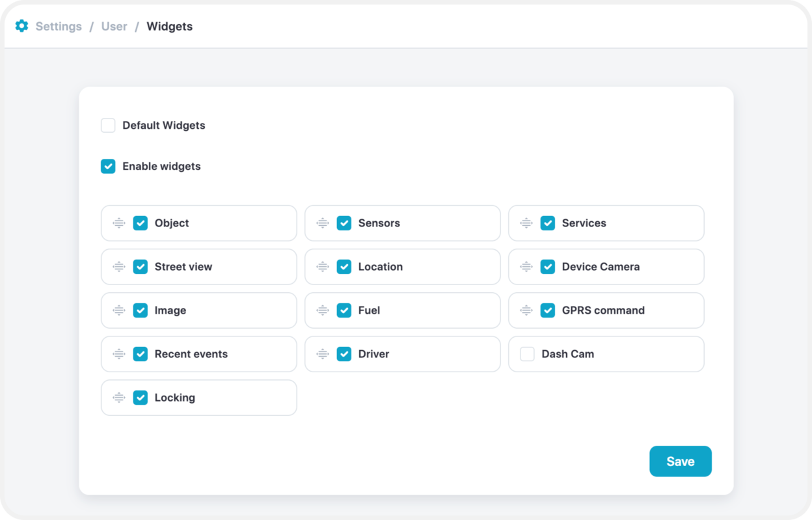Uncheck the Device Camera widget
Viewport: 812px width, 520px height.
pyautogui.click(x=548, y=267)
